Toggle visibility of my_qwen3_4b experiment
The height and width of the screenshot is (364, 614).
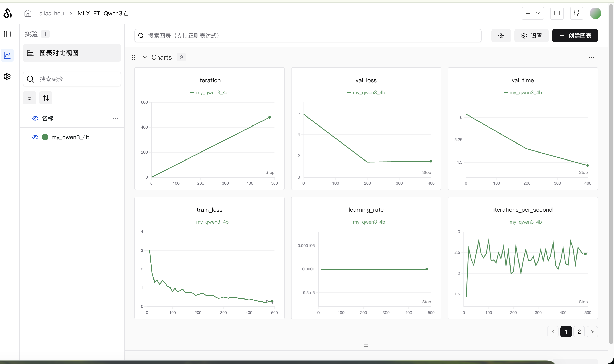35,137
